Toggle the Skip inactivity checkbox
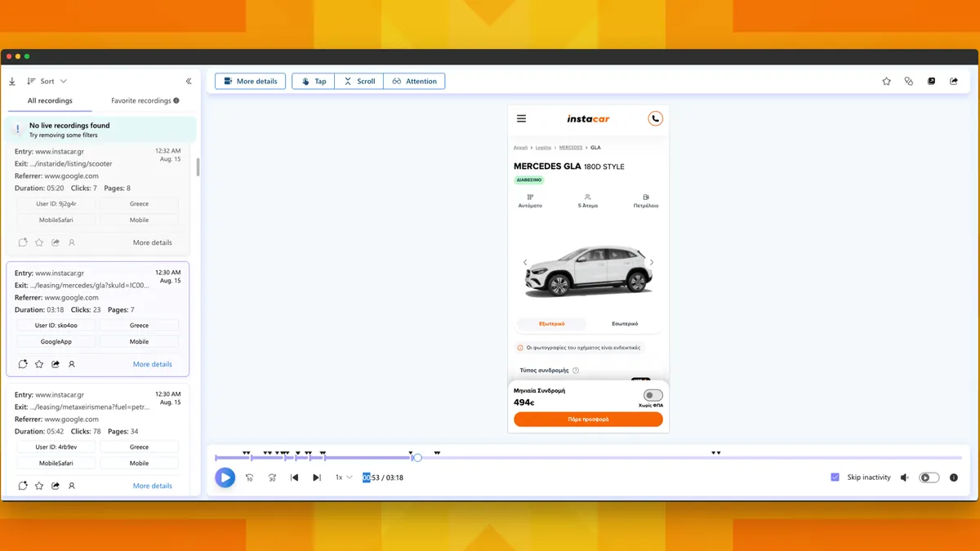Screen dimensions: 980x551 (835, 478)
